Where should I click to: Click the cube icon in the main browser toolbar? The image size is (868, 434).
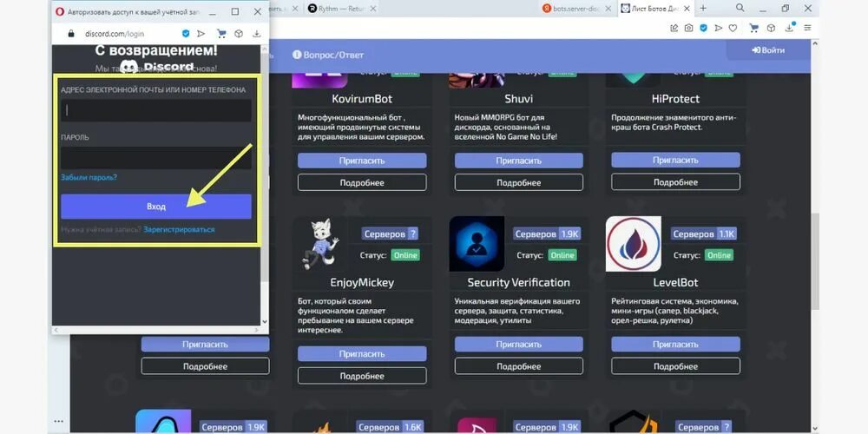coord(771,28)
